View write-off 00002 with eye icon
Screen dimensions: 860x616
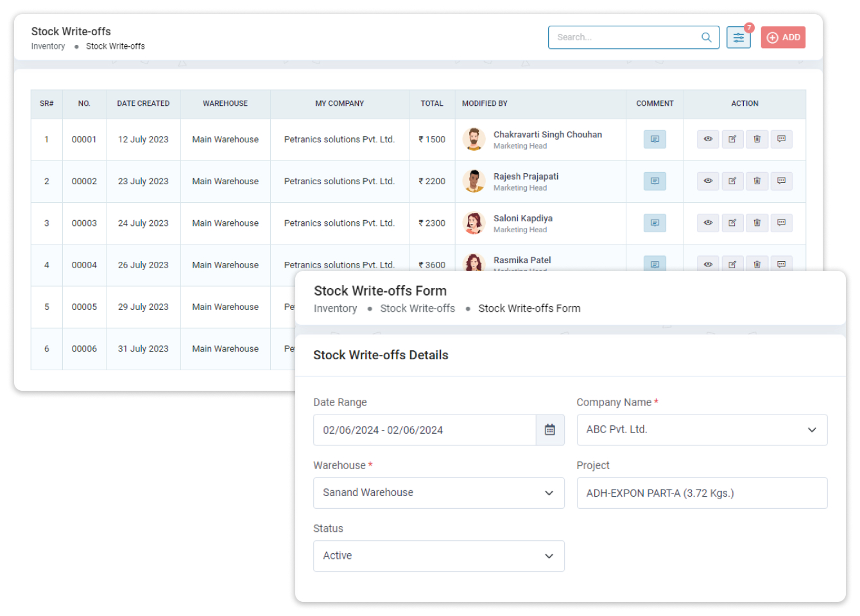(708, 181)
